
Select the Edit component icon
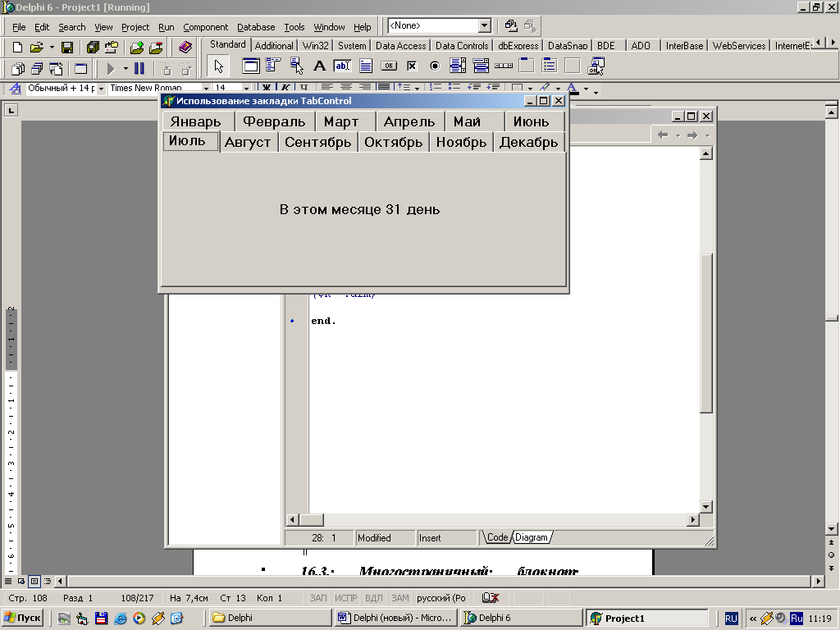click(x=342, y=66)
